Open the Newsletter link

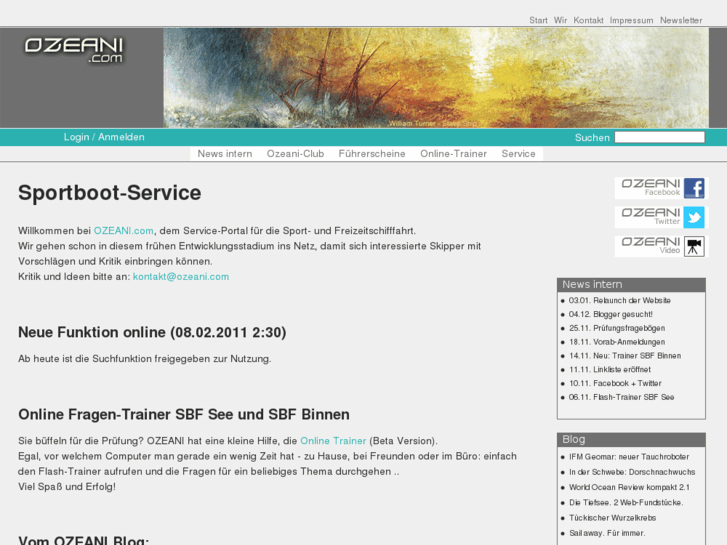click(681, 20)
